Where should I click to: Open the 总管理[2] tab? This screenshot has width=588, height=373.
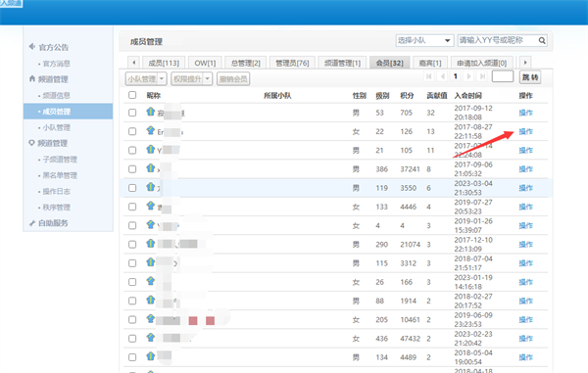tap(246, 63)
